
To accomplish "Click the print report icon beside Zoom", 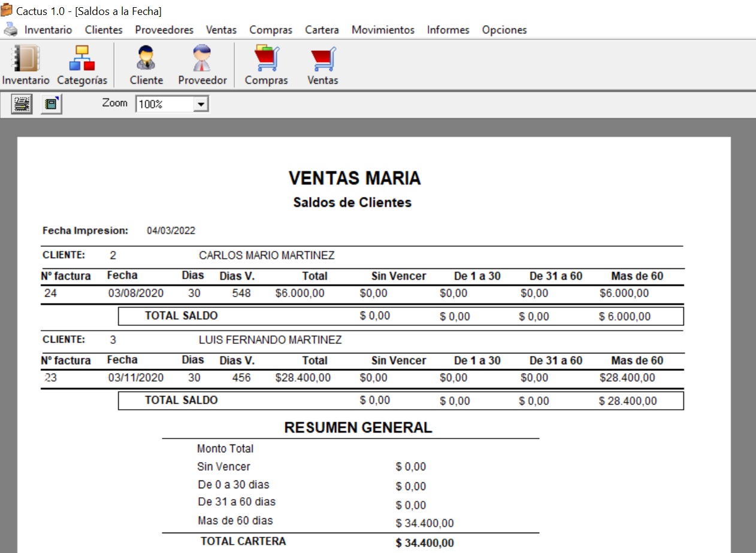I will [22, 104].
